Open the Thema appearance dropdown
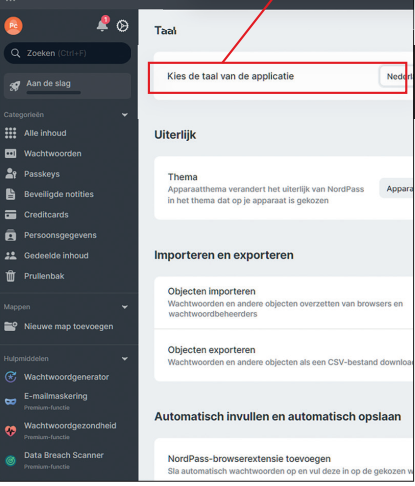The height and width of the screenshot is (486, 415). [x=396, y=189]
